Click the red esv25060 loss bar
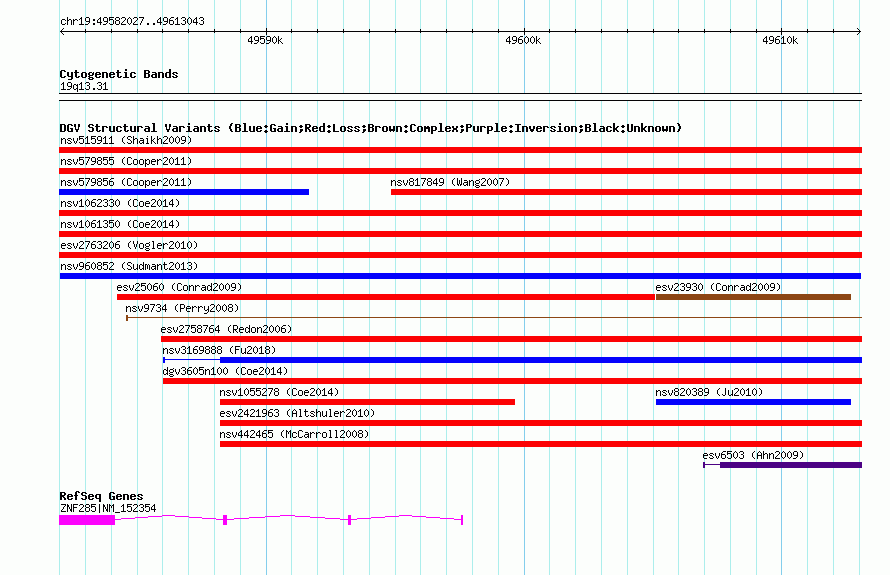Viewport: 890px width, 575px height. [386, 297]
